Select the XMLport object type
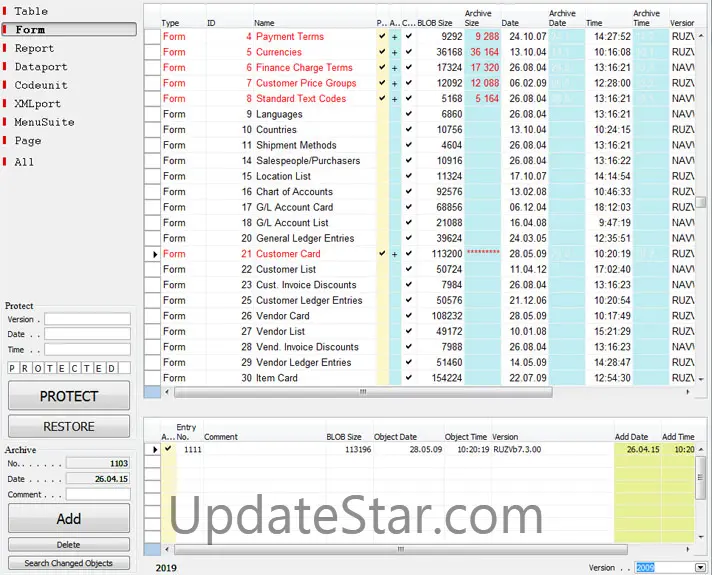The width and height of the screenshot is (712, 575). (x=37, y=104)
